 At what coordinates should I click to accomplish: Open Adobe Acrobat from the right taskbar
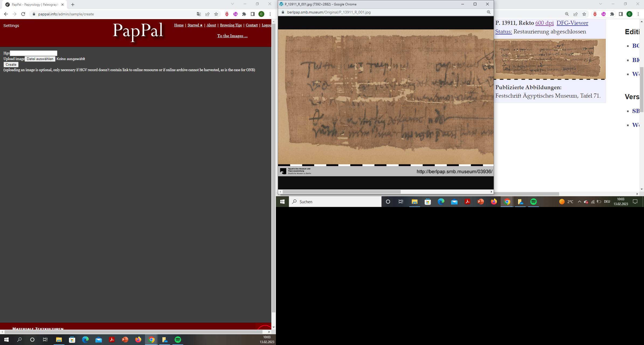click(x=467, y=202)
